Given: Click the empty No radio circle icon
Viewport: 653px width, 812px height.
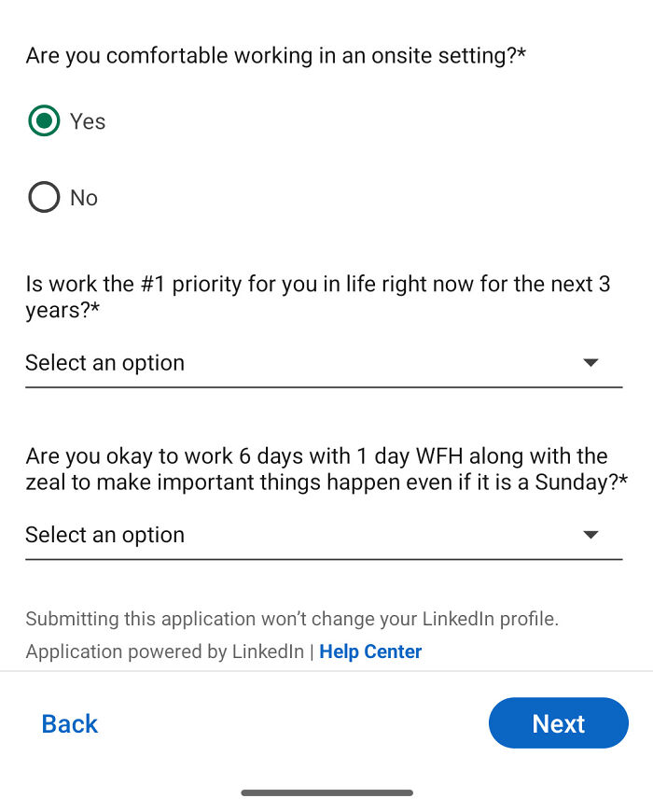Looking at the screenshot, I should click(x=43, y=197).
